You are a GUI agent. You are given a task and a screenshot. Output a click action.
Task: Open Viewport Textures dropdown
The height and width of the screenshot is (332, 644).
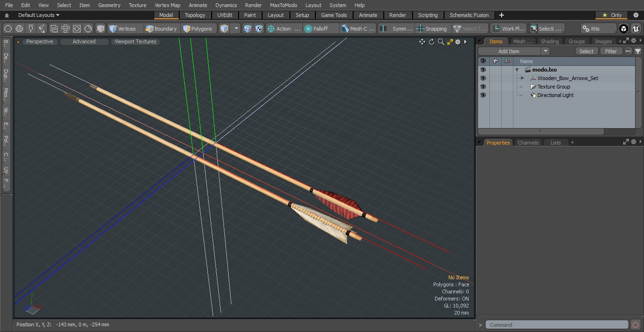point(135,41)
